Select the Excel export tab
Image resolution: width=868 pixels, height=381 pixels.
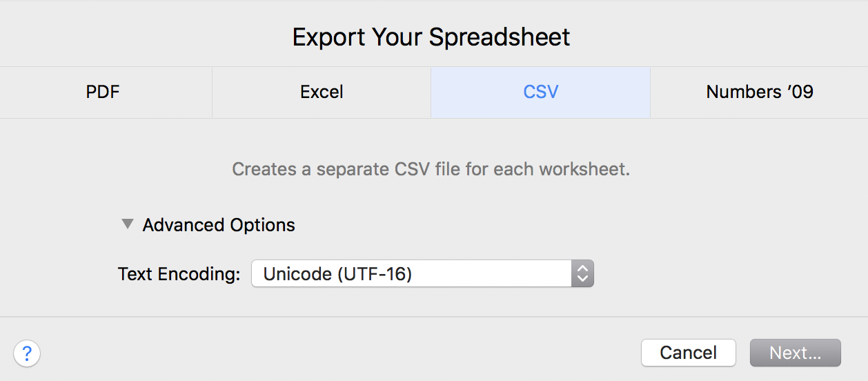pos(322,92)
